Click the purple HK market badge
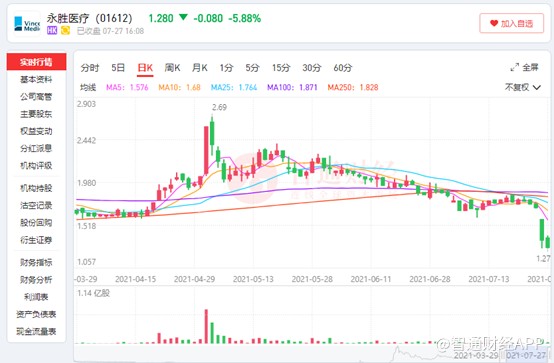Screen dimensions: 554x363 pyautogui.click(x=52, y=31)
